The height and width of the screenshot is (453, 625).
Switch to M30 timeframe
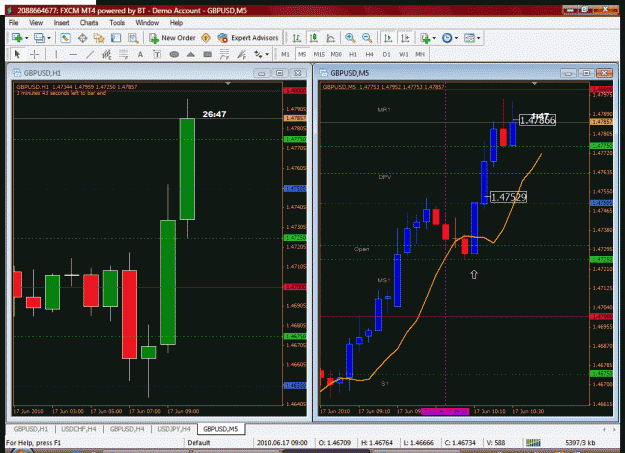[336, 54]
